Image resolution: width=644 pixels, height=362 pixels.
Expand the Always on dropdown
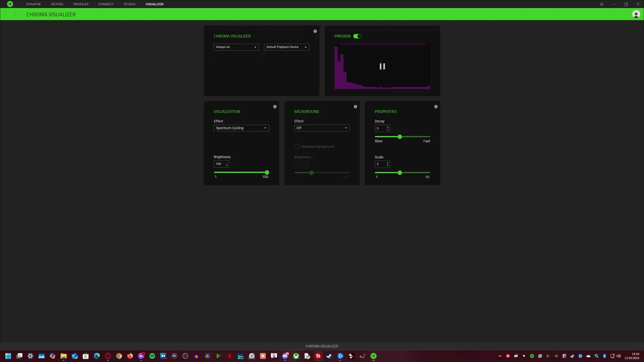coord(236,47)
